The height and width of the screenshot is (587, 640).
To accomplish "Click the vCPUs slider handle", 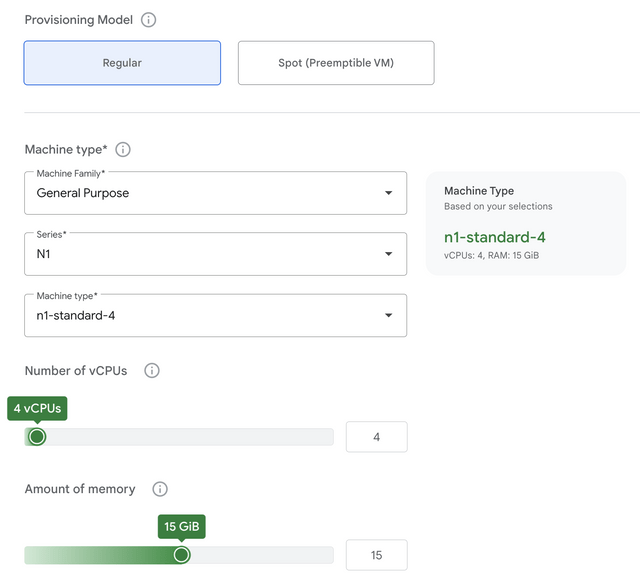I will coord(37,437).
